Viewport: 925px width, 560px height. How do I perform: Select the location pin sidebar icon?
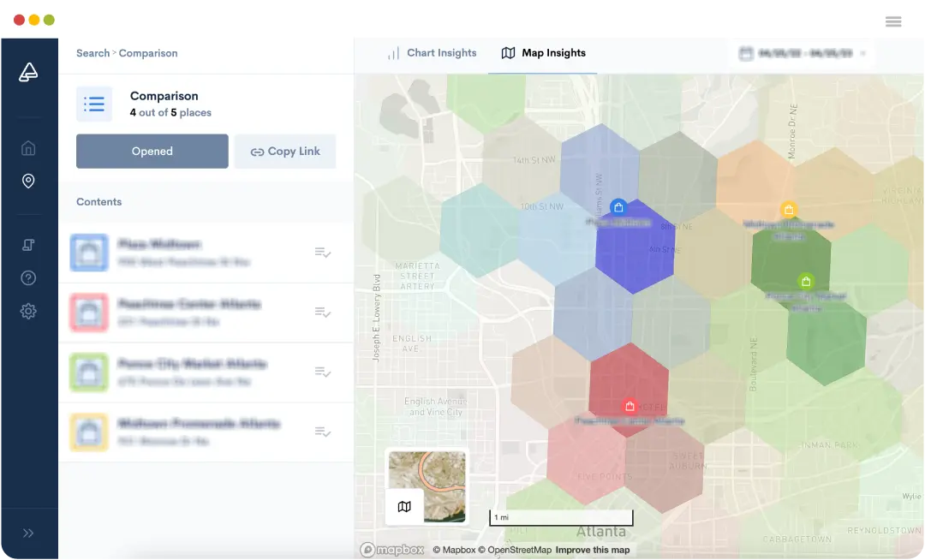coord(28,181)
